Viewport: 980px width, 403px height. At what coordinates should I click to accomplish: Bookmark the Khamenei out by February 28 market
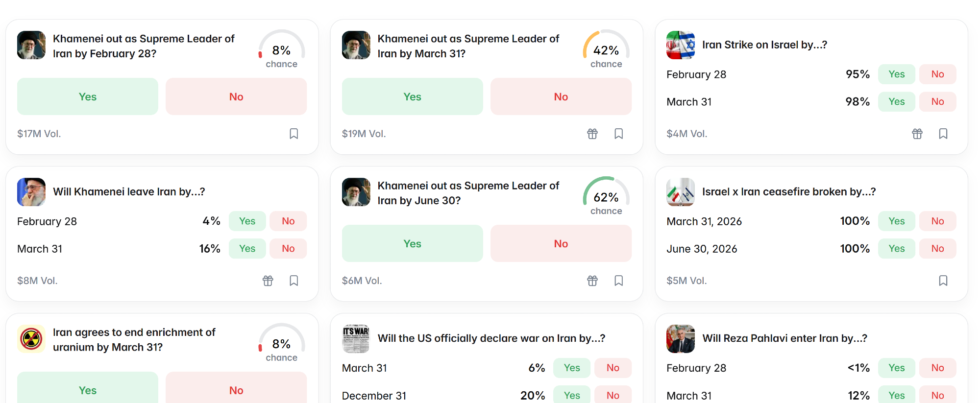[294, 134]
